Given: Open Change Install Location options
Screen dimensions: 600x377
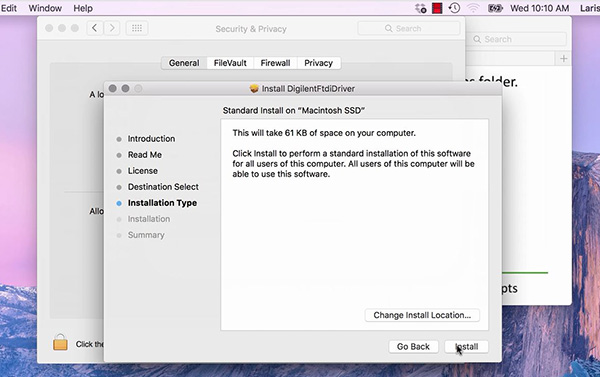Looking at the screenshot, I should pos(422,315).
